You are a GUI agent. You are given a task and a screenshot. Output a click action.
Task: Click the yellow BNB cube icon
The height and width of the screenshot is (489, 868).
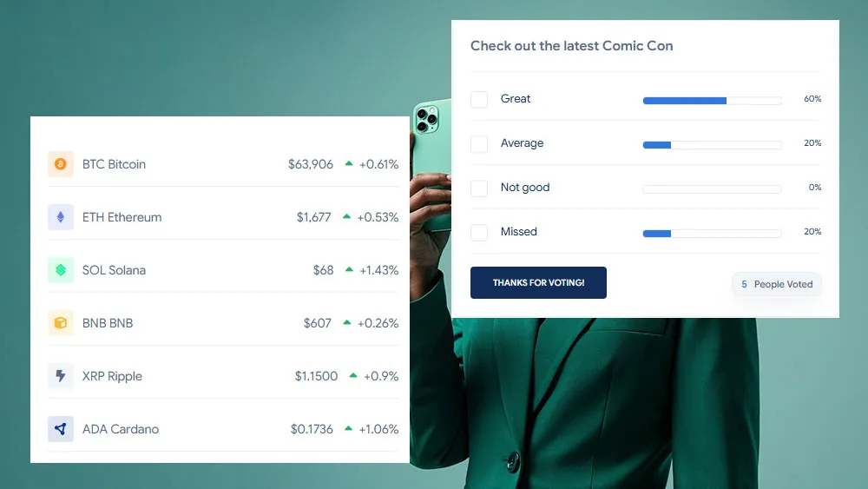pos(61,323)
